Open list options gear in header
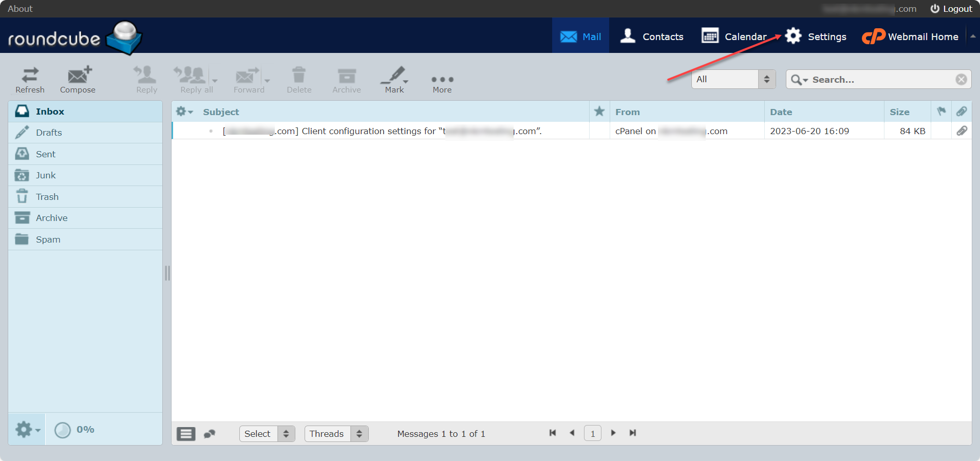The image size is (980, 461). click(x=184, y=111)
